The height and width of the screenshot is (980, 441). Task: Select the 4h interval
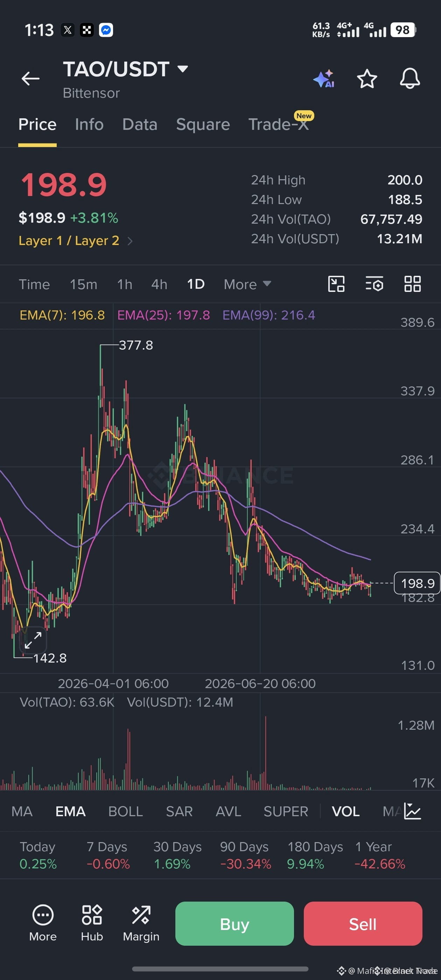159,284
